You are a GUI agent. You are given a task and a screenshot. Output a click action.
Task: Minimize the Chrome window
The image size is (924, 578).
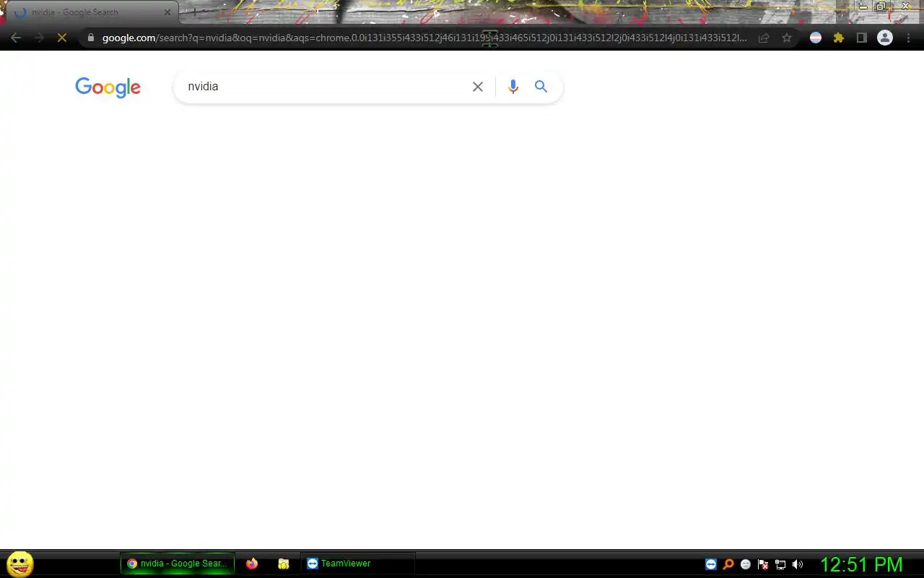pyautogui.click(x=863, y=6)
